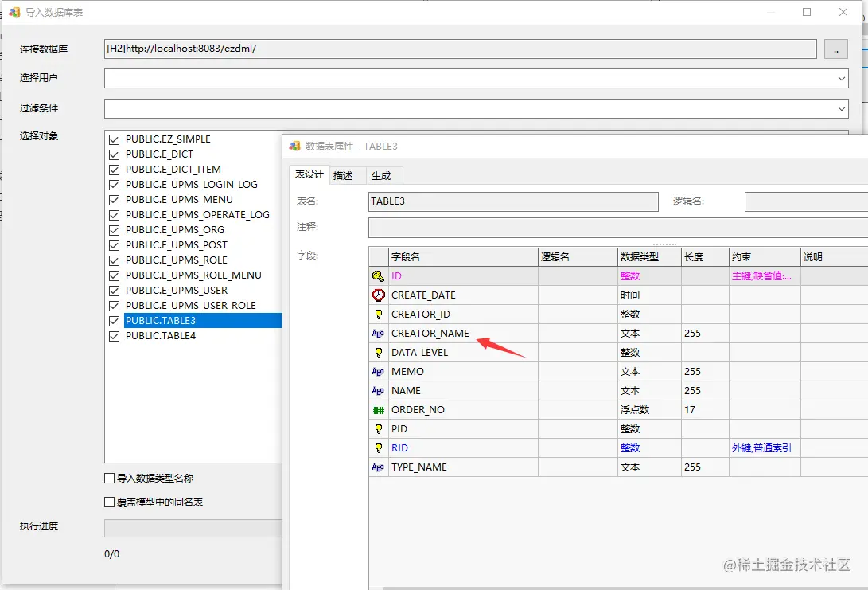Click the ID primary key constraint cell
Image resolution: width=868 pixels, height=590 pixels.
click(765, 275)
